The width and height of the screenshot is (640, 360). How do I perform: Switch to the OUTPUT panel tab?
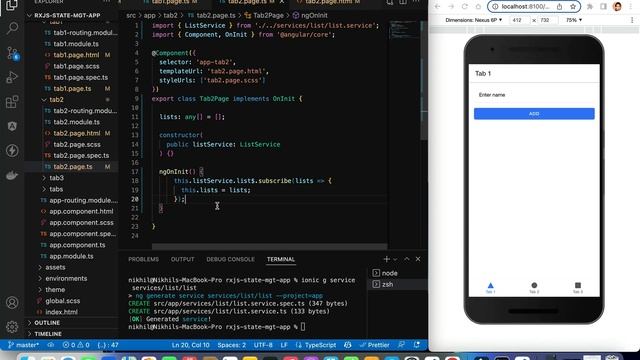tap(182, 260)
